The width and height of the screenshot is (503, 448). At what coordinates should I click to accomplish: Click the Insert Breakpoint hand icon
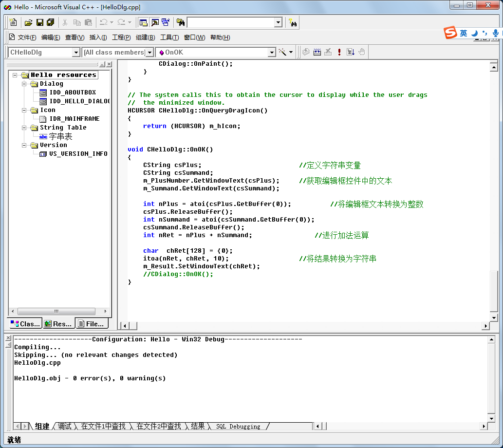[x=361, y=52]
